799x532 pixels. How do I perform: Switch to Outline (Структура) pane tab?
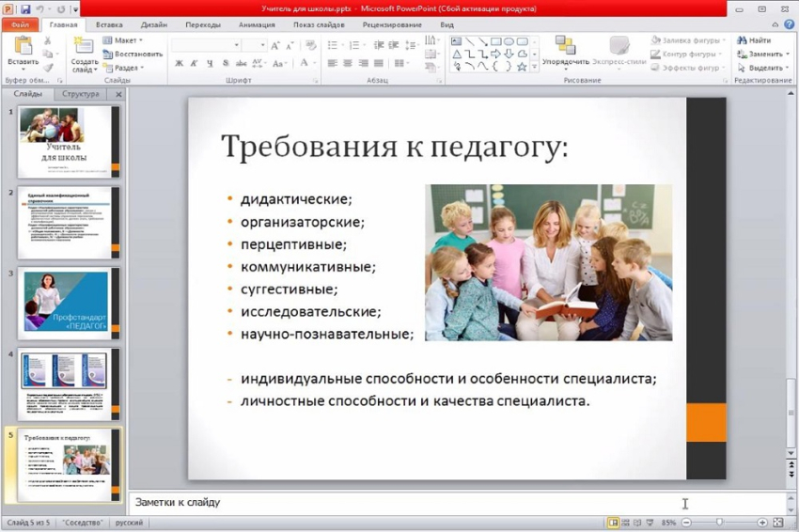pos(81,94)
